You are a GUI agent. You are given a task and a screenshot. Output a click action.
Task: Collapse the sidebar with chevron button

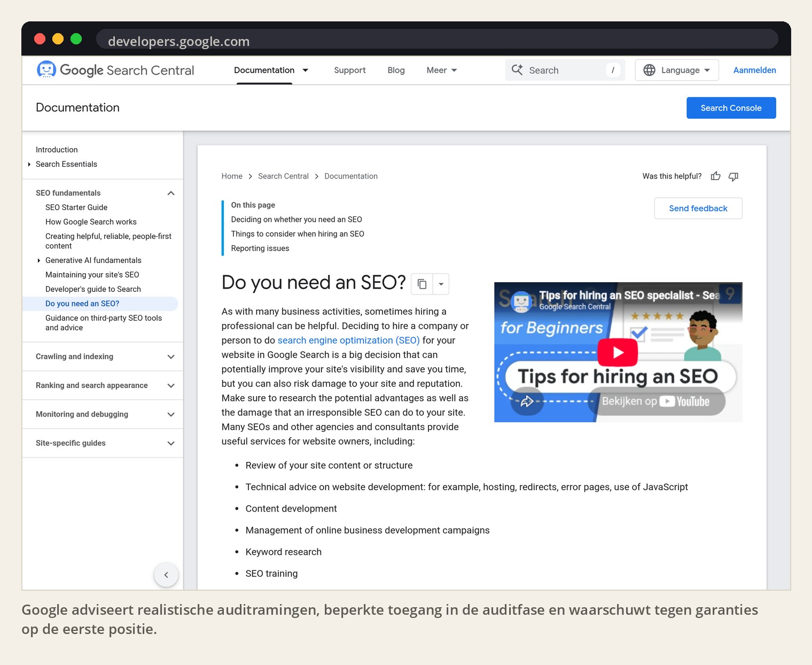(166, 575)
